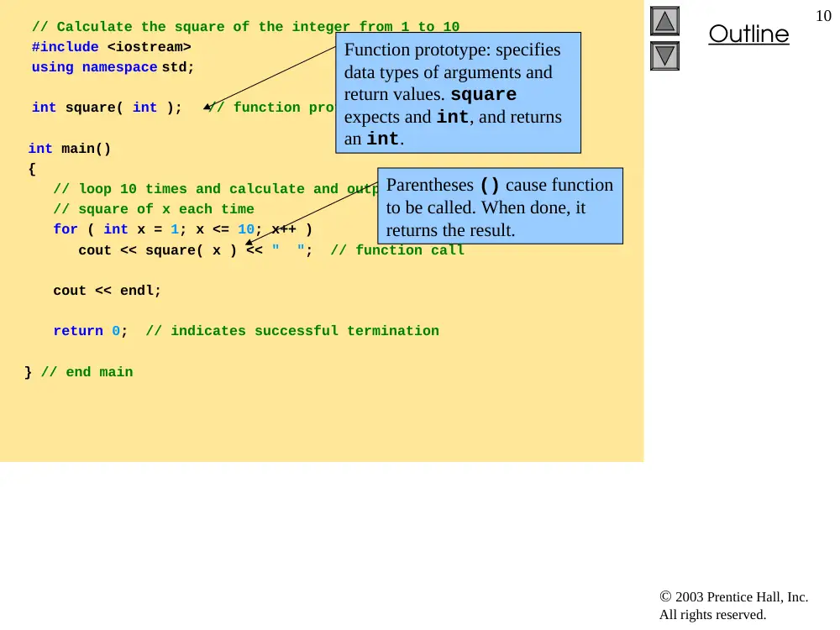The image size is (840, 630).
Task: Click the "cout << endl;" statement
Action: pyautogui.click(x=107, y=291)
